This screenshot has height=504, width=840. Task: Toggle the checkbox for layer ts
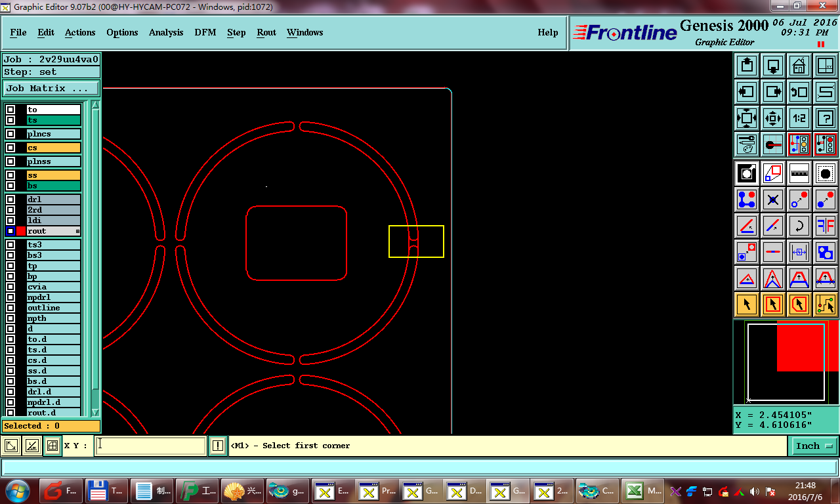[10, 120]
